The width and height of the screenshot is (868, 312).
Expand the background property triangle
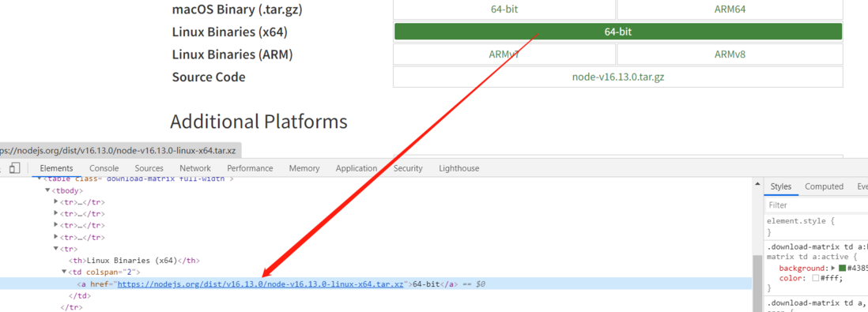click(x=832, y=268)
